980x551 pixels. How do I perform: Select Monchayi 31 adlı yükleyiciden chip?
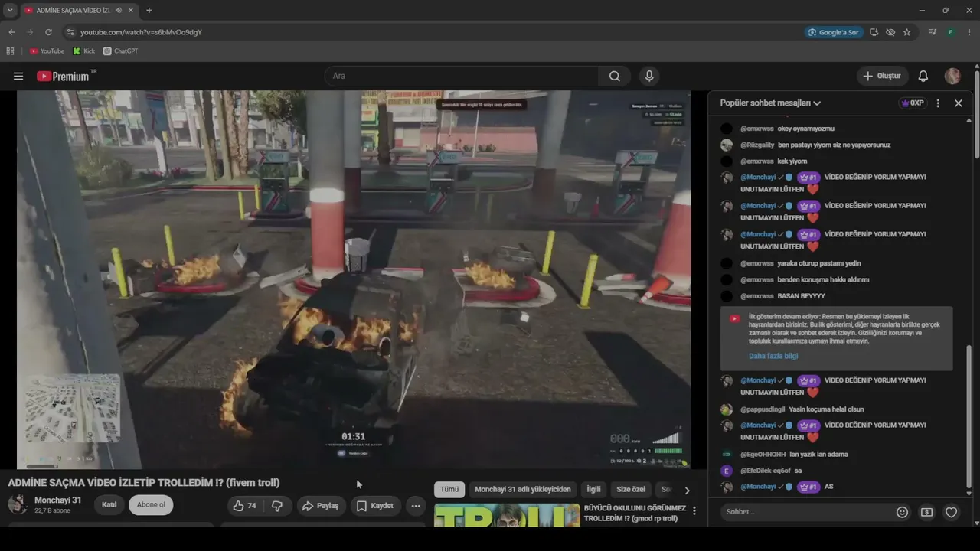(x=523, y=490)
